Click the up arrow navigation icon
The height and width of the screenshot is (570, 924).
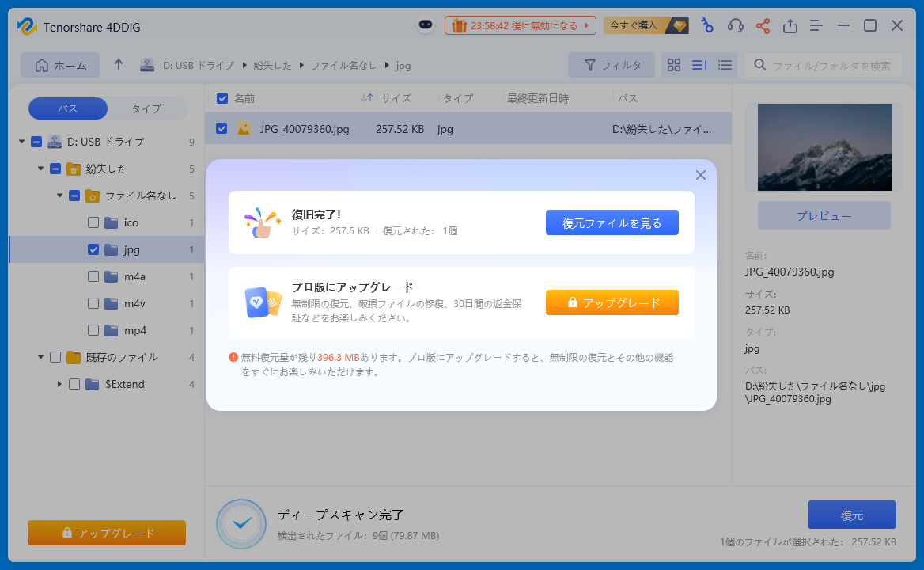pyautogui.click(x=119, y=65)
